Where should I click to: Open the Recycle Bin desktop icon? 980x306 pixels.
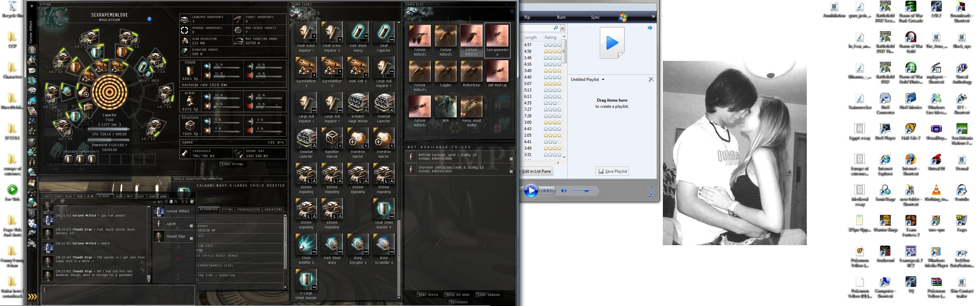(12, 10)
